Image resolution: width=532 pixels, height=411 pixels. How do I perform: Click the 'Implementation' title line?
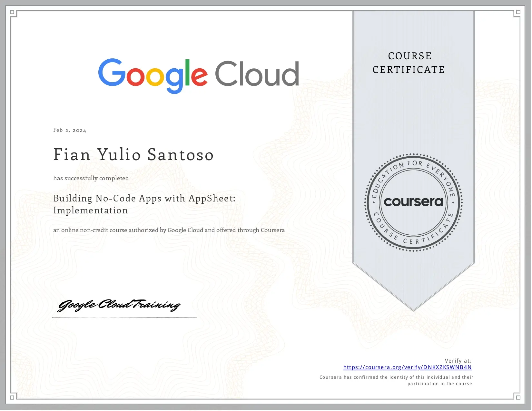pyautogui.click(x=91, y=211)
